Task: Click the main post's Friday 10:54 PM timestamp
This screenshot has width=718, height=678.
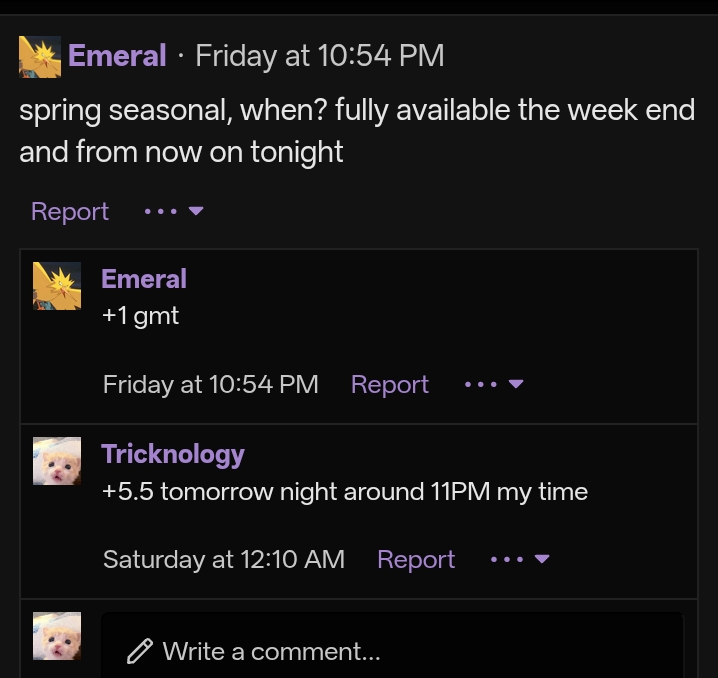Action: point(319,55)
